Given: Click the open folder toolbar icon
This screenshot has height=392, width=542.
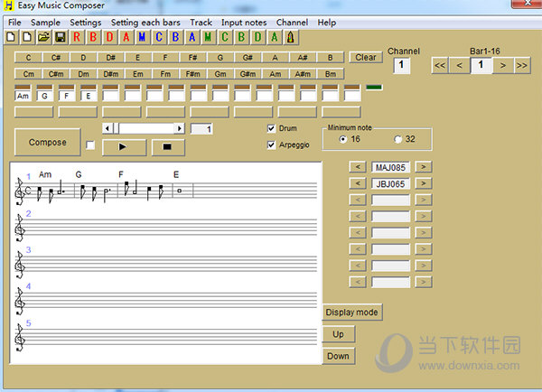Looking at the screenshot, I should tap(43, 37).
